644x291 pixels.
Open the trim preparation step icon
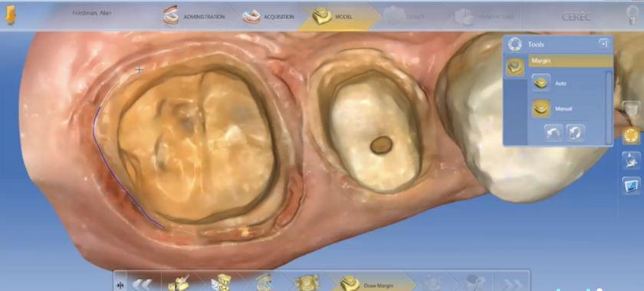click(x=307, y=283)
